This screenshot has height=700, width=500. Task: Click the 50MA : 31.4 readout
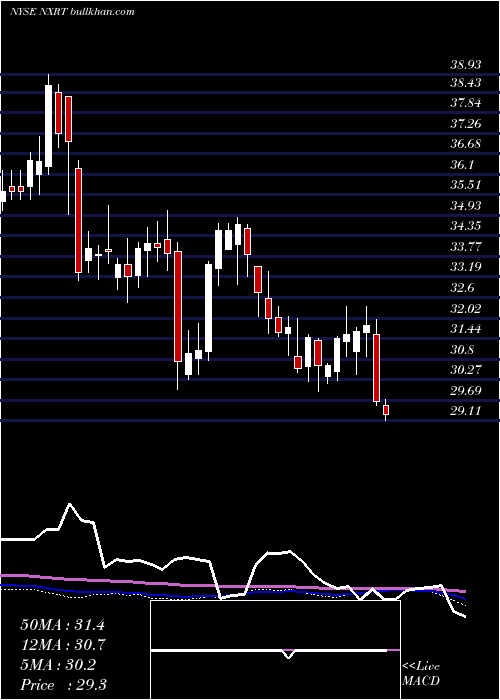62,625
